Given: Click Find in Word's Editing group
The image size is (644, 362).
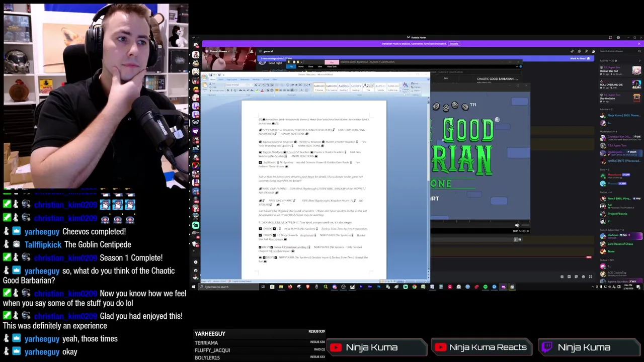Looking at the screenshot, I should [415, 83].
